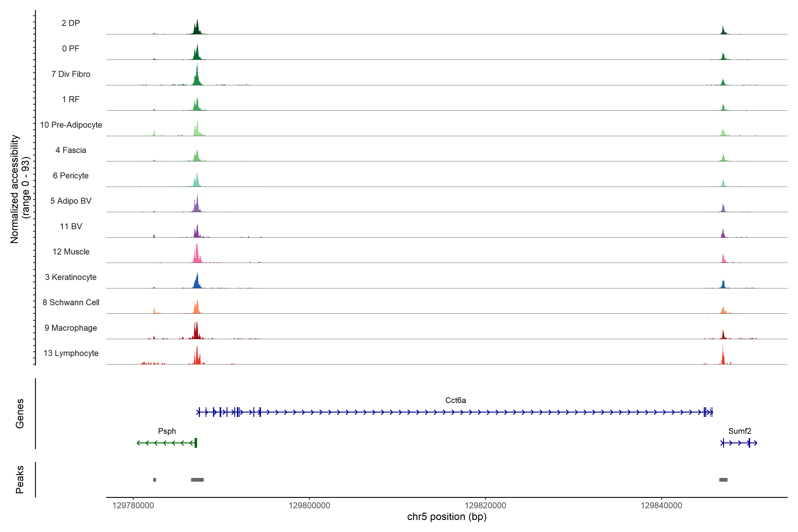Click the Psph gene label
The height and width of the screenshot is (532, 798).
(x=167, y=431)
